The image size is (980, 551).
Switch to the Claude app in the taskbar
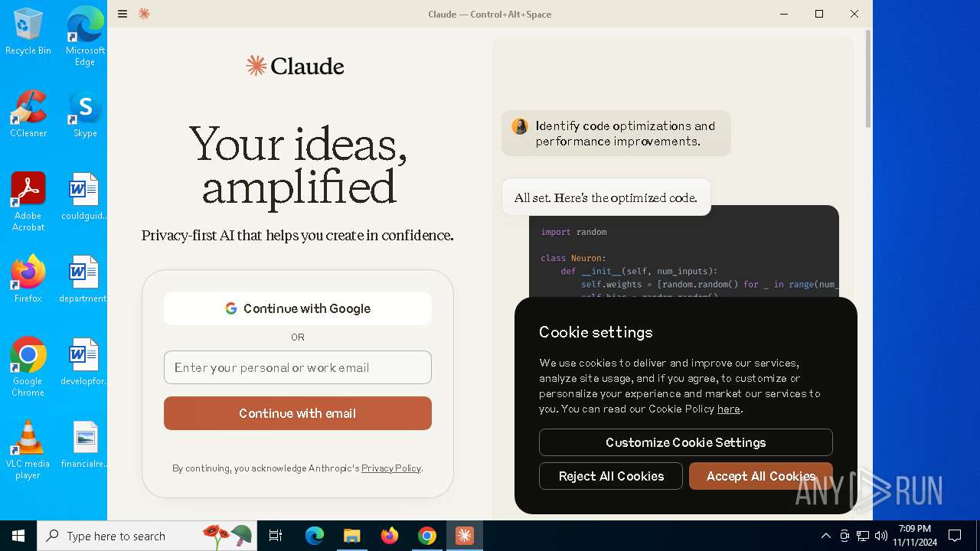click(465, 536)
